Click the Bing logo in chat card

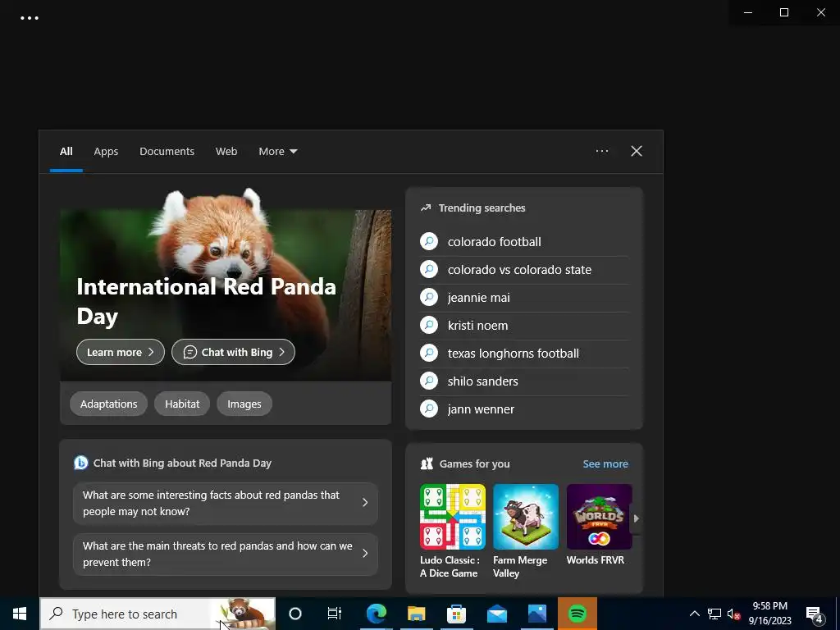pos(81,463)
